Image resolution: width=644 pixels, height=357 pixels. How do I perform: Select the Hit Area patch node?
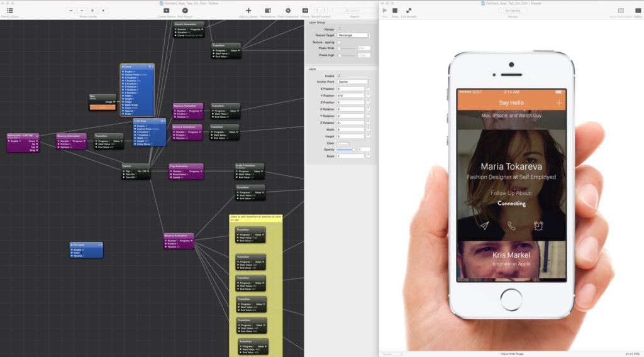point(150,121)
